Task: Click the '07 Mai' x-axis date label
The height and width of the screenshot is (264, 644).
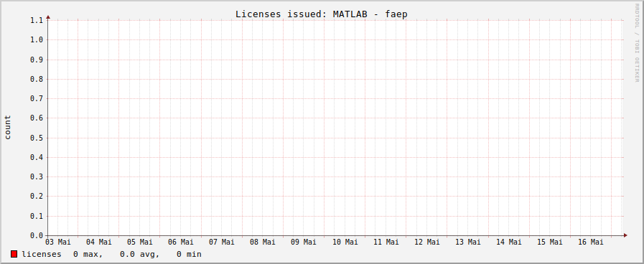Action: (x=222, y=242)
